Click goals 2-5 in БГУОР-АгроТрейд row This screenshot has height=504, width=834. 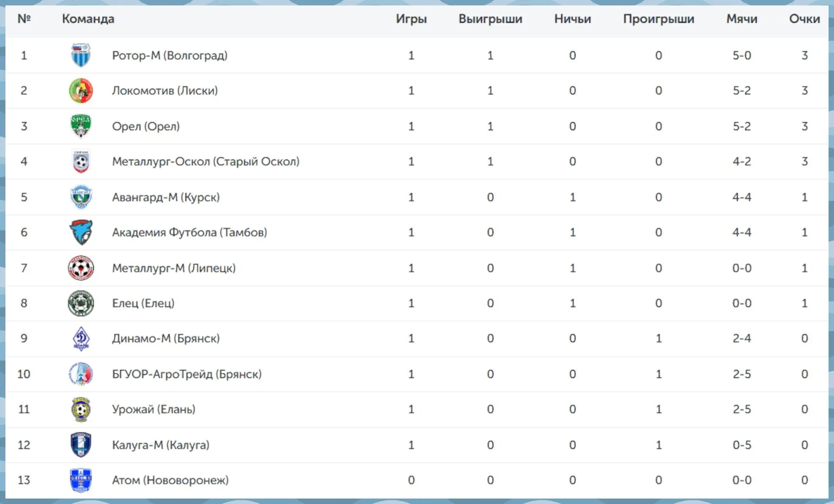coord(742,374)
